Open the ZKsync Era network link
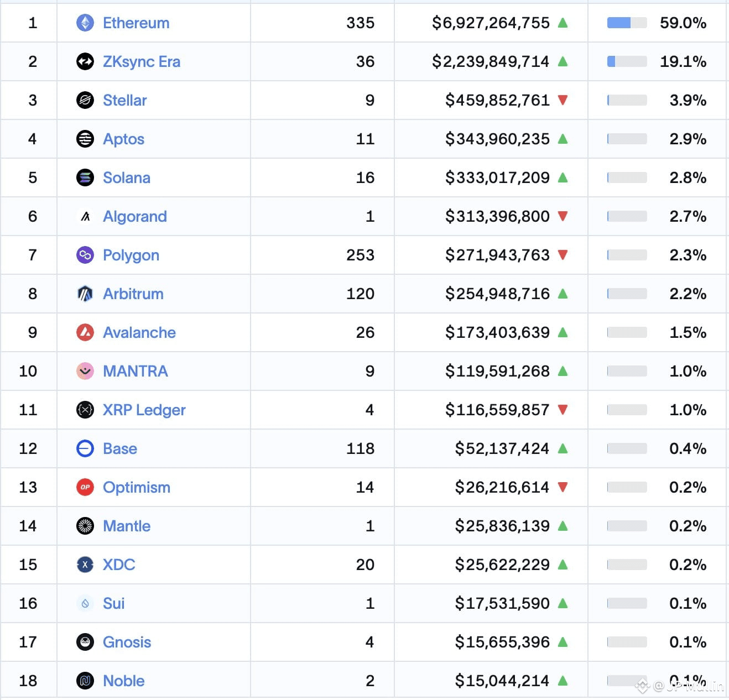 [142, 61]
